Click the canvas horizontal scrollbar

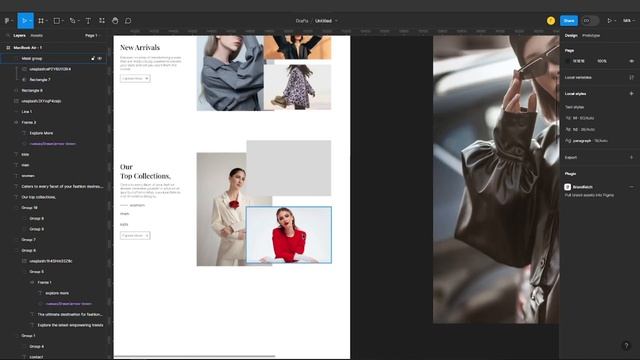195,356
